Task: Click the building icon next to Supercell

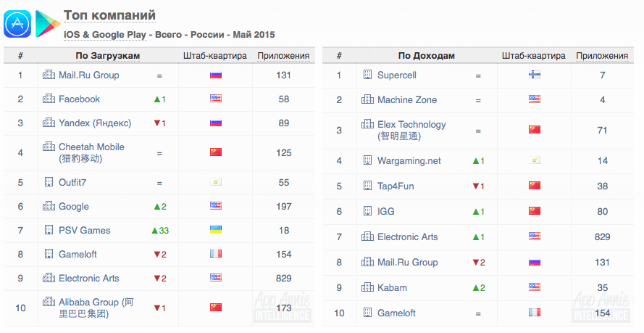Action: pos(367,75)
